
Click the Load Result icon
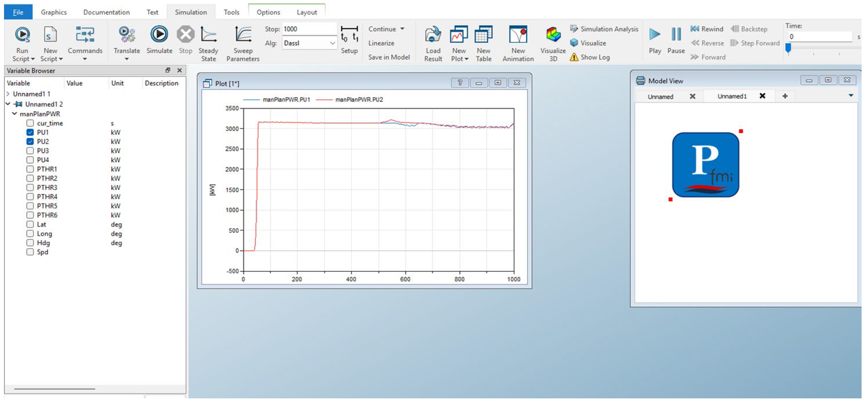pos(433,34)
